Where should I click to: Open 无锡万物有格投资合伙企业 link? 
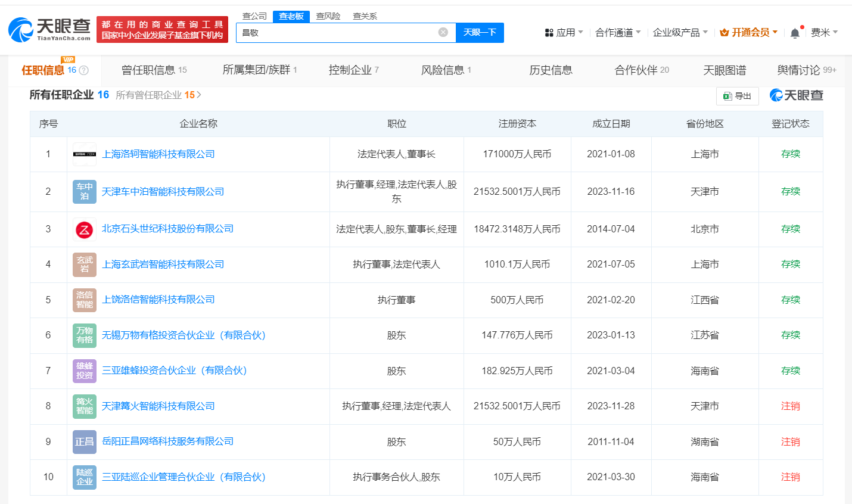[x=184, y=335]
